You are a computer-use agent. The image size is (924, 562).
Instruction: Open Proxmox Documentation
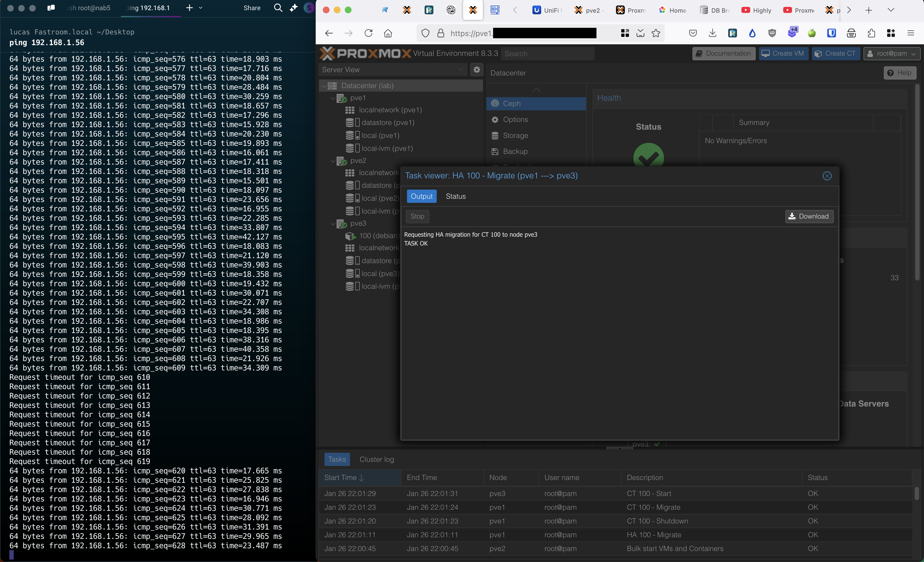[x=723, y=53]
